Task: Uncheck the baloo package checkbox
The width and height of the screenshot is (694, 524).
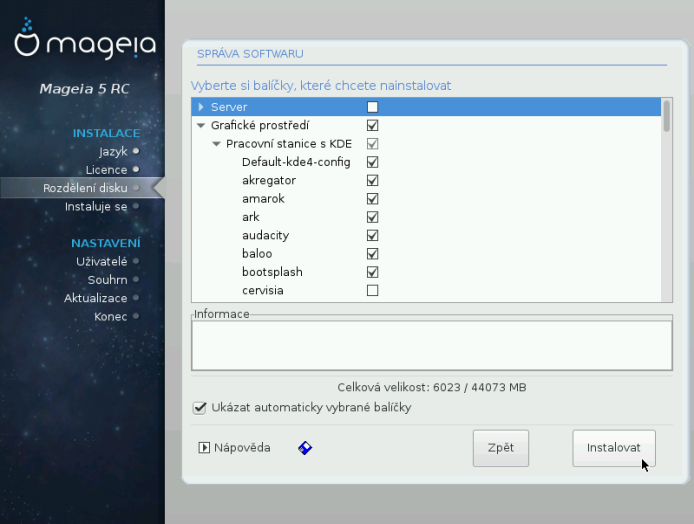Action: tap(372, 254)
